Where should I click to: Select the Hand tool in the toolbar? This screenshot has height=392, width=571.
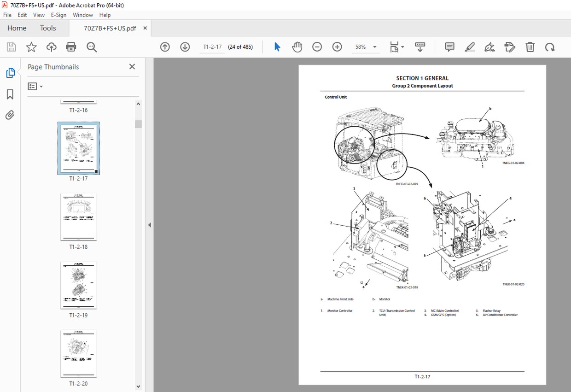[297, 47]
